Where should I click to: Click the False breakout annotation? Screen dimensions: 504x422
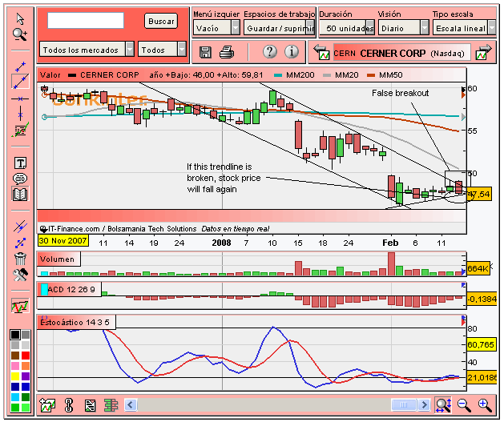click(x=400, y=93)
